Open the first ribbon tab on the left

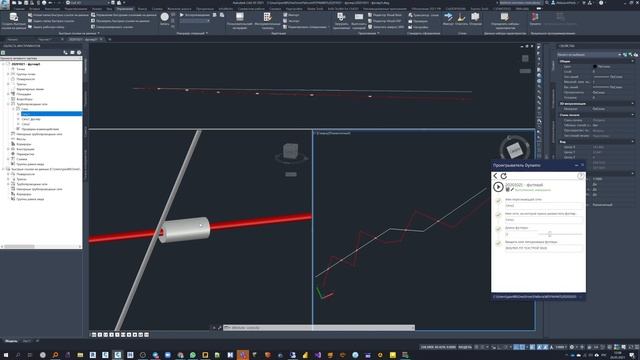click(19, 8)
